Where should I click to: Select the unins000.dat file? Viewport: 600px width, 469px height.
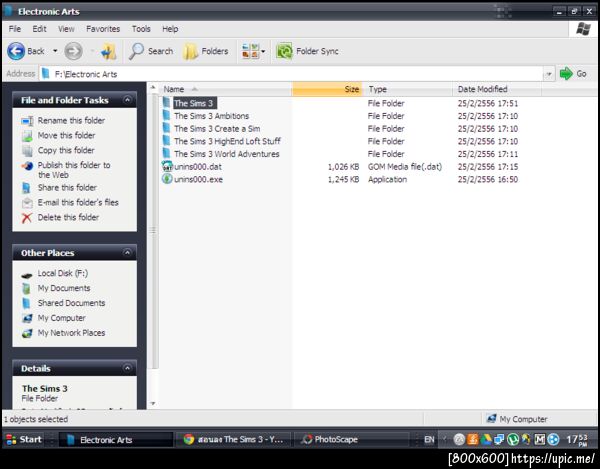pyautogui.click(x=198, y=167)
